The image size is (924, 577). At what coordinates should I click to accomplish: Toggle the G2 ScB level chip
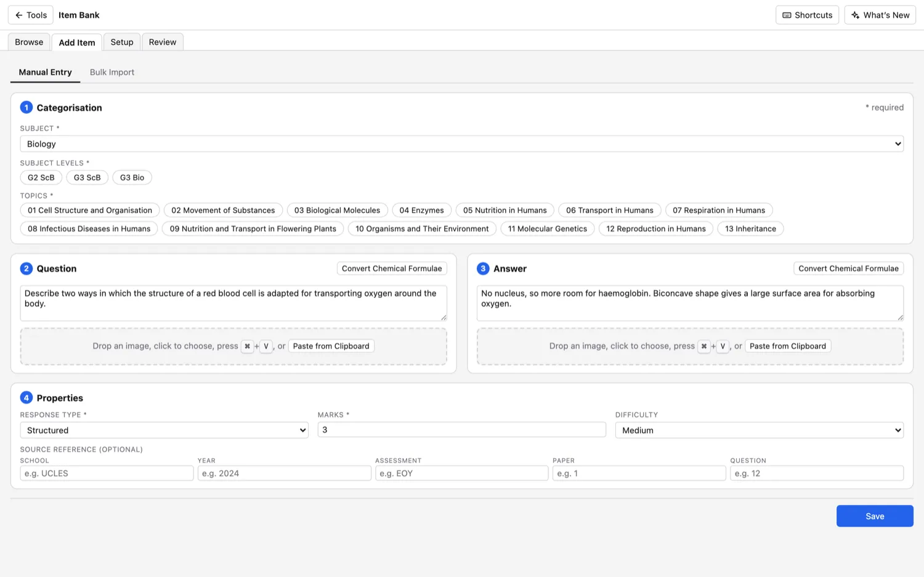[x=41, y=177]
